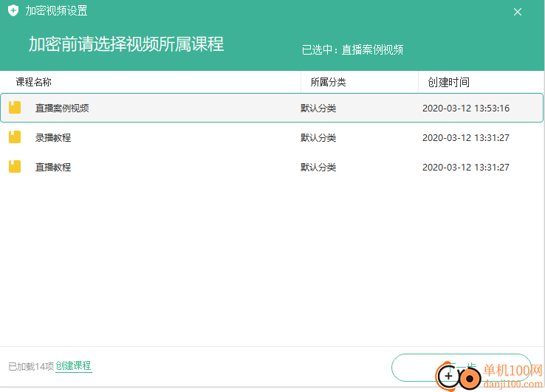The width and height of the screenshot is (545, 392).
Task: Click creation time of 录播教程 row
Action: [466, 137]
